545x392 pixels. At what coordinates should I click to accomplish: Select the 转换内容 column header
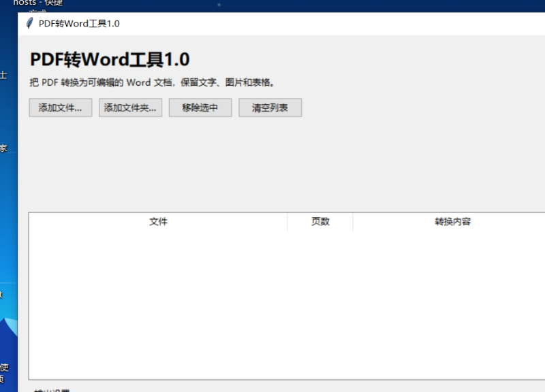click(x=452, y=221)
